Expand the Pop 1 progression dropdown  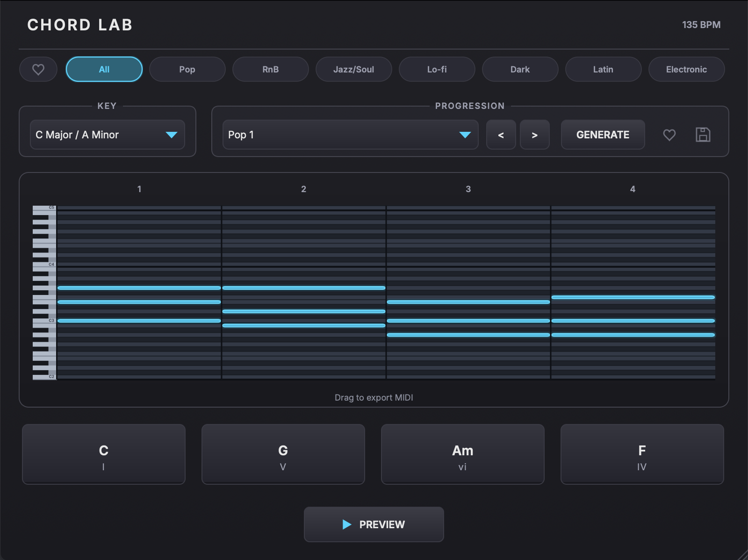pos(351,135)
